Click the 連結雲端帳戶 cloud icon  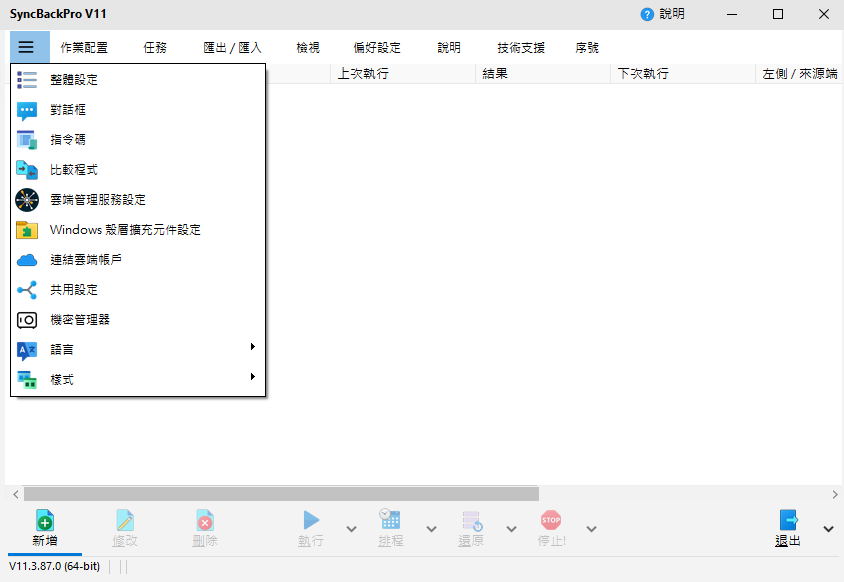coord(27,260)
